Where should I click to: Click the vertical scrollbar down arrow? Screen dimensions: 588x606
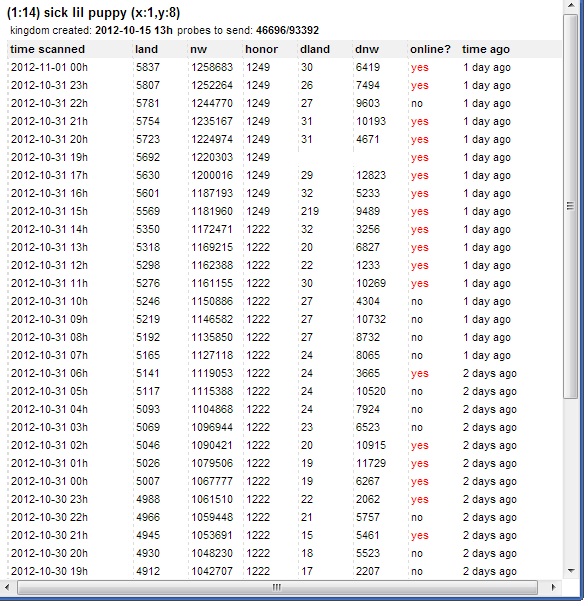(x=570, y=571)
